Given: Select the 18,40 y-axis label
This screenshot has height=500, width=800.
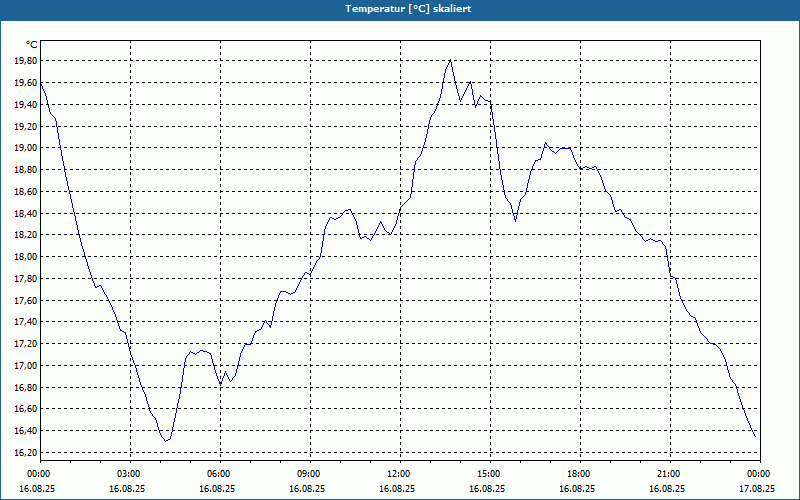Looking at the screenshot, I should (27, 213).
